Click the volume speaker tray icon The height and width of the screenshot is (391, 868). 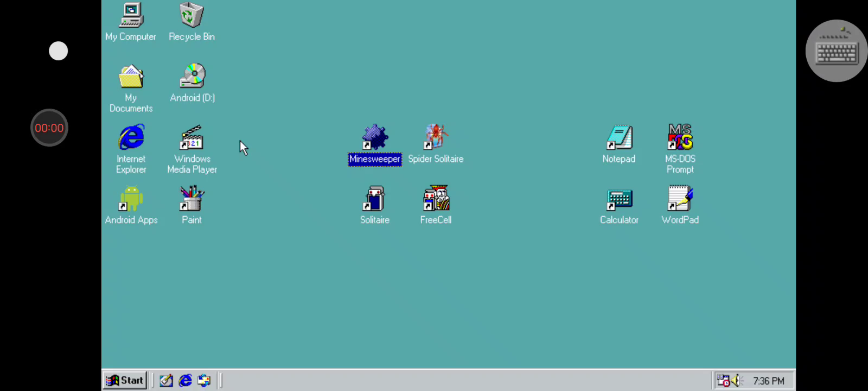(x=736, y=381)
